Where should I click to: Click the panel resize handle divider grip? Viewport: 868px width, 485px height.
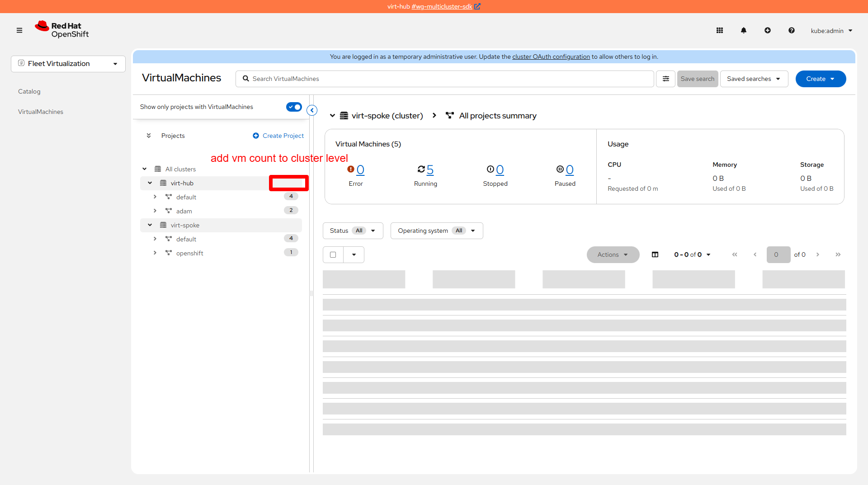(311, 293)
